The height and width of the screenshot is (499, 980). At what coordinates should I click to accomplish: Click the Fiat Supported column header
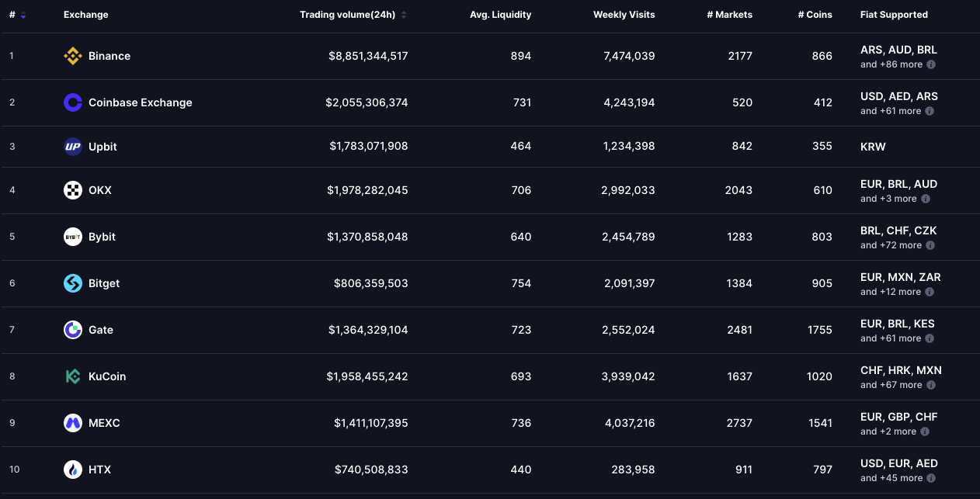[x=894, y=15]
